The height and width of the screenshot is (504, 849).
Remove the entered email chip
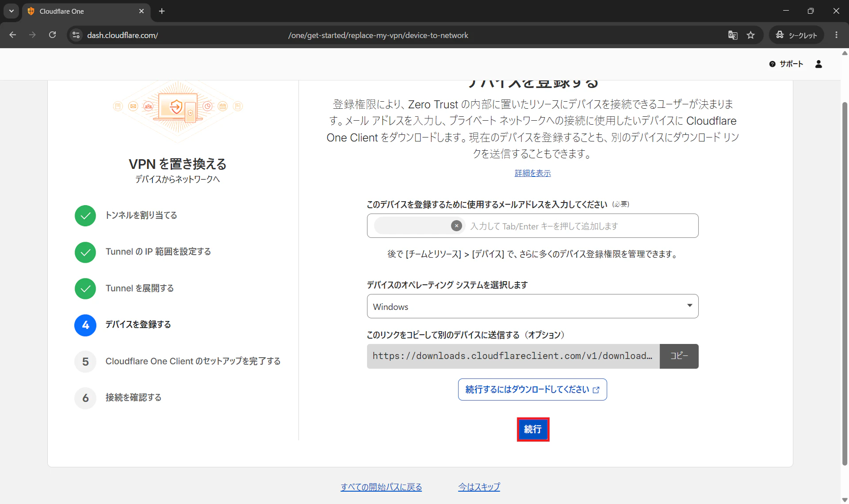(456, 226)
